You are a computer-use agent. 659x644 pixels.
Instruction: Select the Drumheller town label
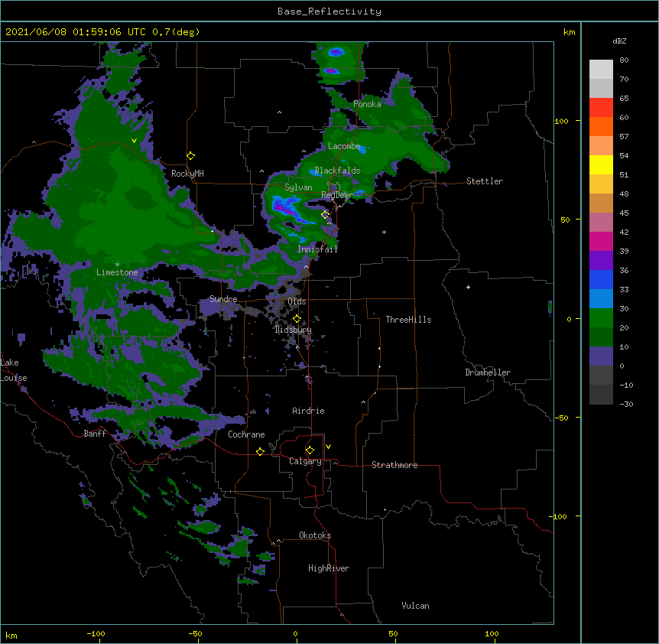tap(488, 372)
